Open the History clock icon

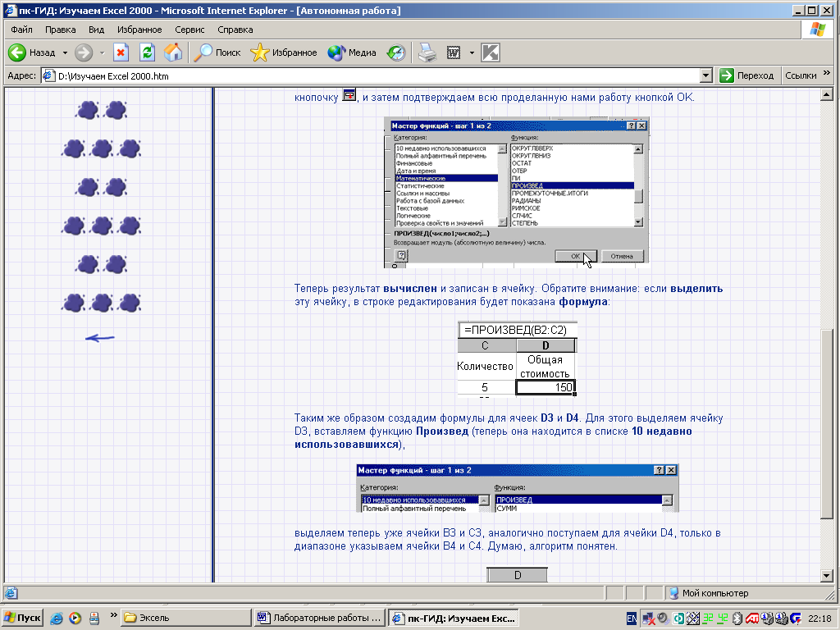(396, 52)
